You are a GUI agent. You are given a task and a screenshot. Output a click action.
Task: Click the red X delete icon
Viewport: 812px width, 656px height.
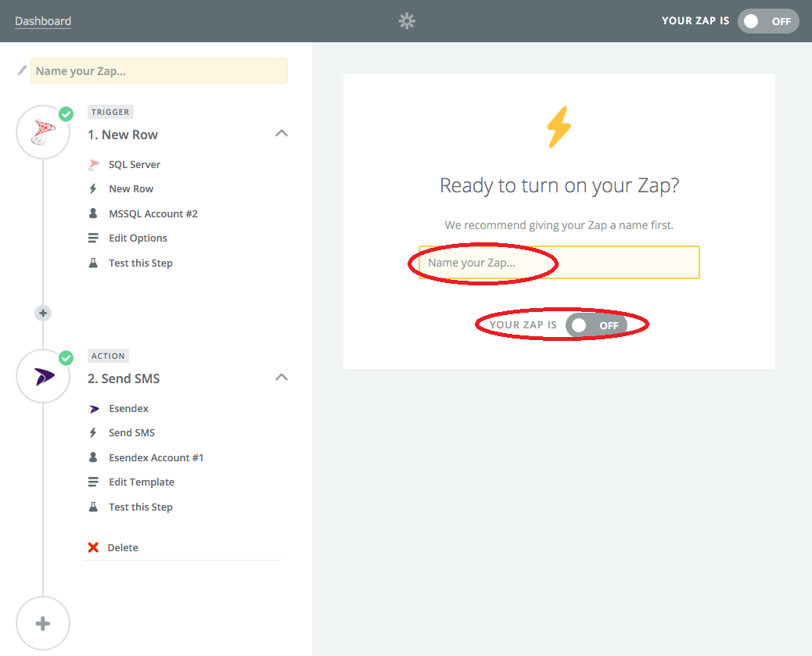click(x=93, y=547)
